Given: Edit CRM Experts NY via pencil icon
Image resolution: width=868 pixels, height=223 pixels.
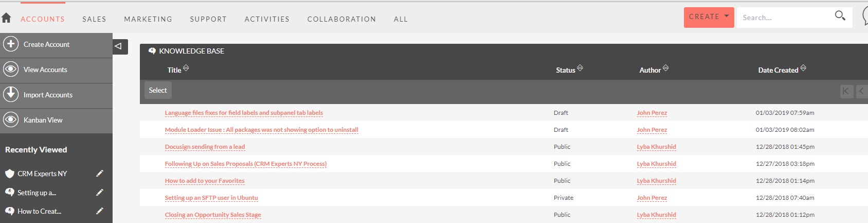Looking at the screenshot, I should click(100, 174).
